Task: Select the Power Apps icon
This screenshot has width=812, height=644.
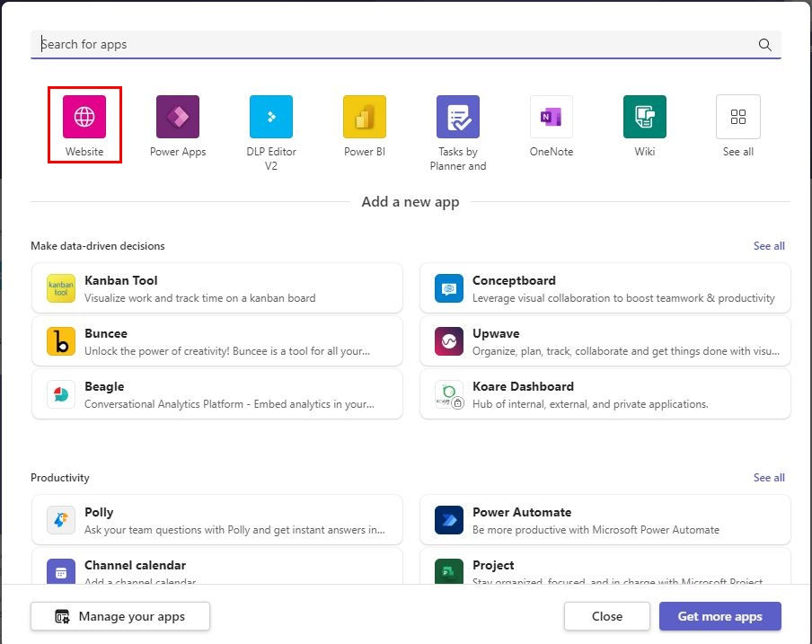Action: click(x=178, y=117)
